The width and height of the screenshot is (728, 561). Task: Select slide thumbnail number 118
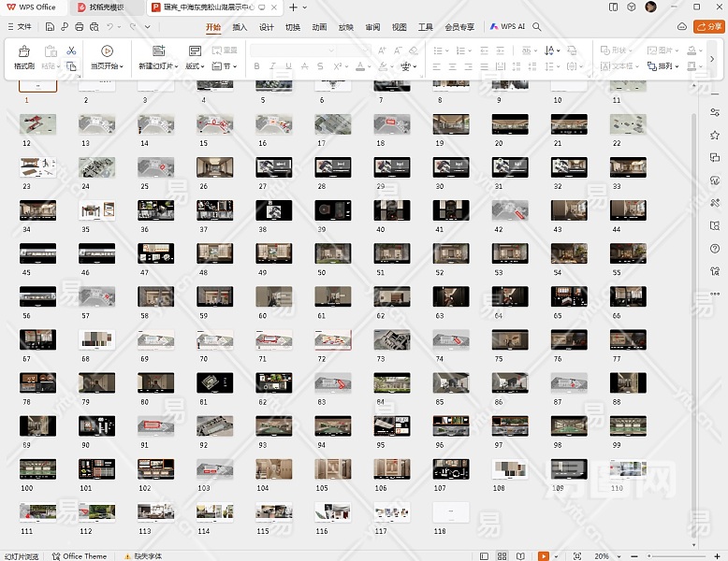tap(451, 511)
